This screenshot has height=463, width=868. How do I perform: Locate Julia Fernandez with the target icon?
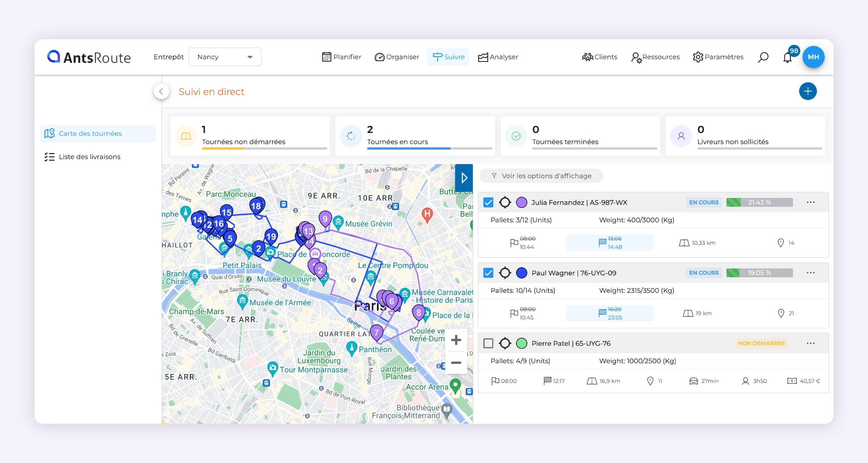(x=505, y=202)
